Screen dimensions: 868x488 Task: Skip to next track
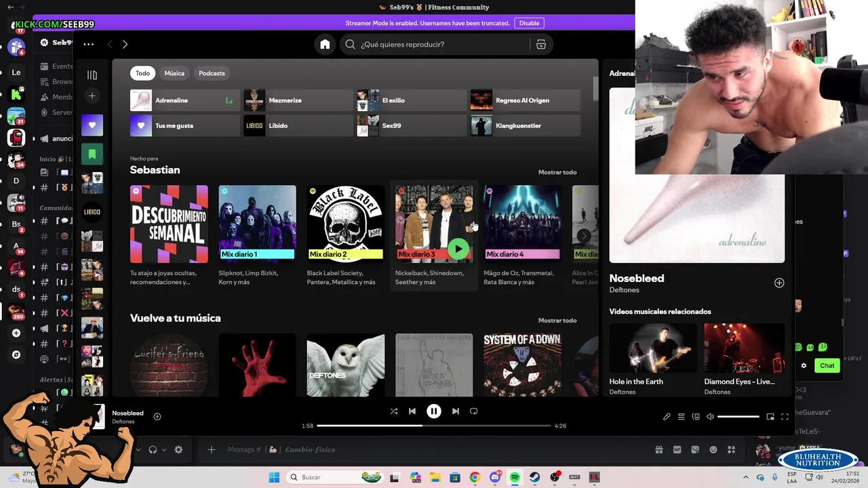pos(456,411)
